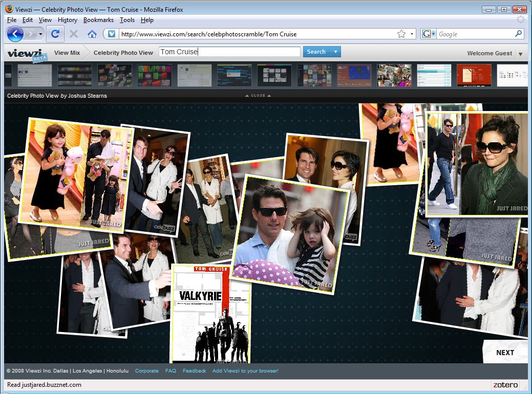This screenshot has height=394, width=532.
Task: Collapse the view strip using CLOSE
Action: pos(258,96)
